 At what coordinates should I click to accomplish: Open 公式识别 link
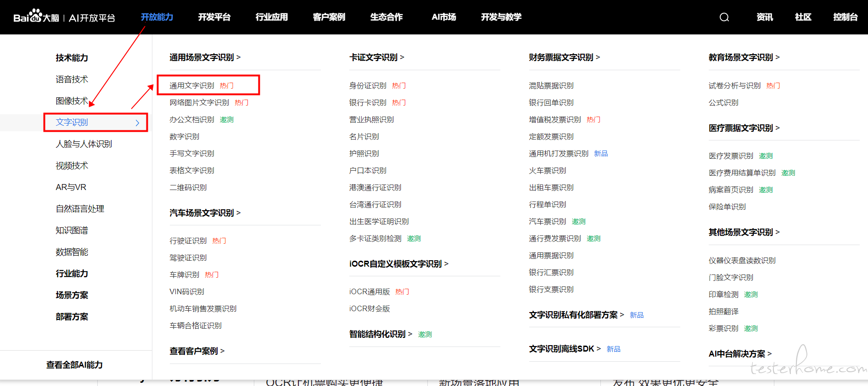(723, 103)
